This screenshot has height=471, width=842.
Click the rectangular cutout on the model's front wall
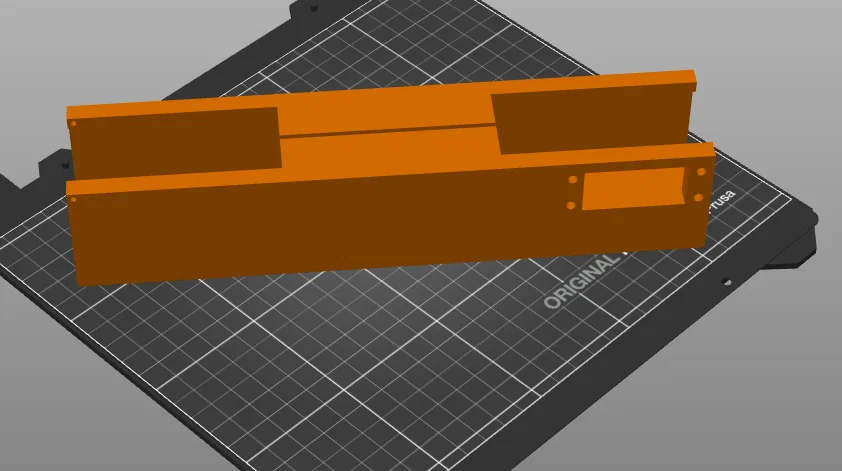point(636,188)
